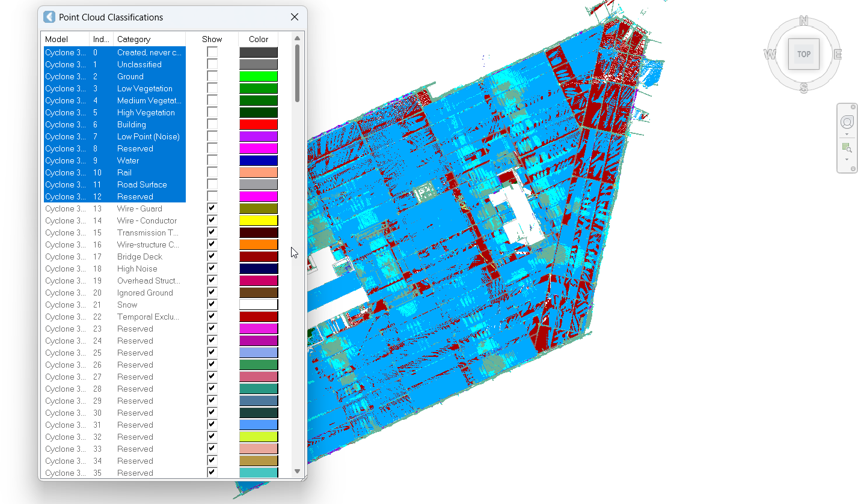The image size is (858, 504).
Task: Select the Zoom Region tool in navigation bar
Action: (847, 148)
